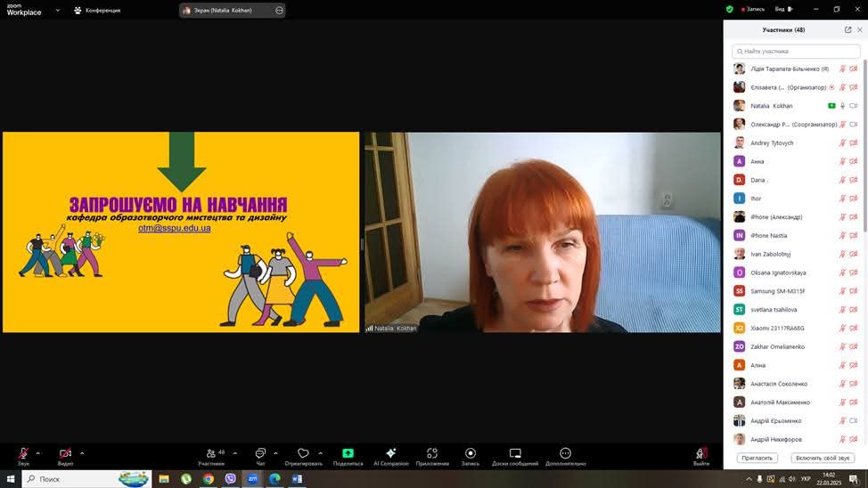This screenshot has height=488, width=868.
Task: Open the Приложения apps icon
Action: pyautogui.click(x=432, y=455)
